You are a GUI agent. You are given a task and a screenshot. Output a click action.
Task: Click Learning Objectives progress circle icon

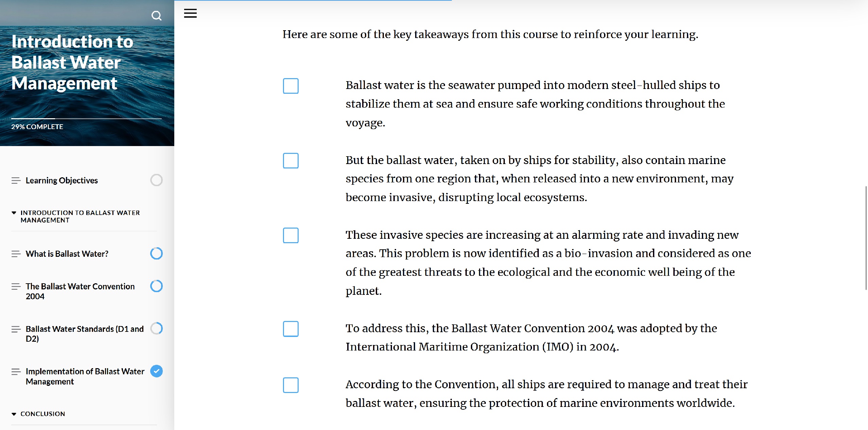point(156,180)
